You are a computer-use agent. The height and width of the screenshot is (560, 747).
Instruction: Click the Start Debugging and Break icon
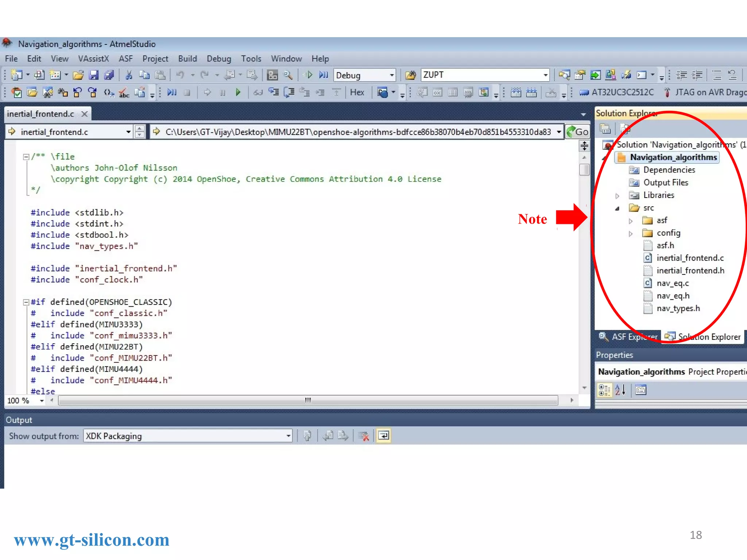pos(323,75)
